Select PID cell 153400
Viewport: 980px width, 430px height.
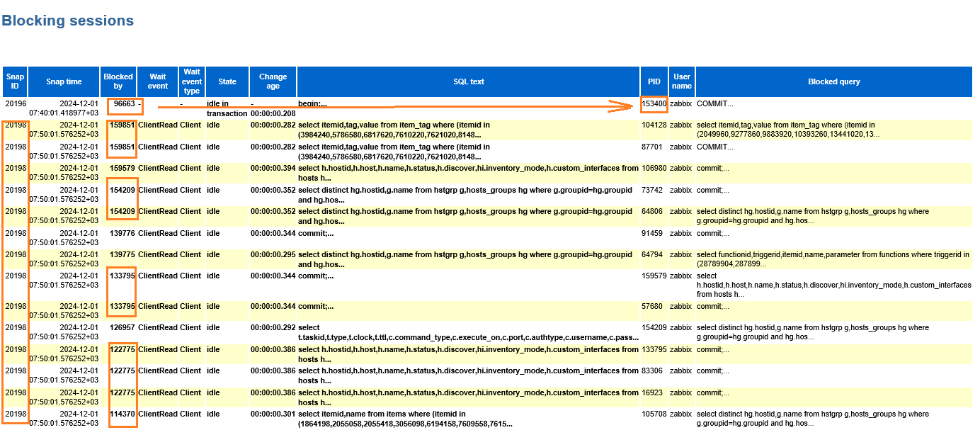654,104
